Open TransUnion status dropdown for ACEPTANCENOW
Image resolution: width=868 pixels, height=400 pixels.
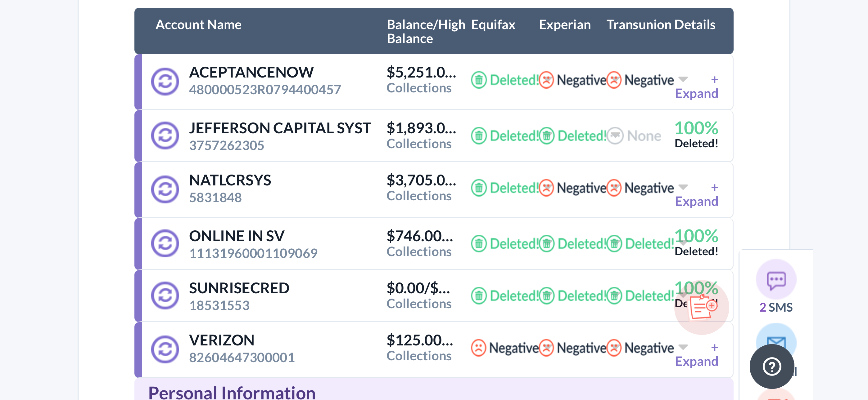coord(683,79)
